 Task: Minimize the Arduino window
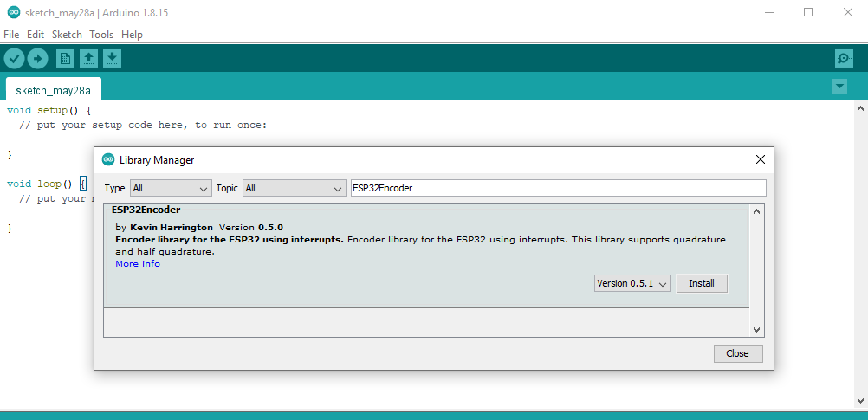pos(769,12)
